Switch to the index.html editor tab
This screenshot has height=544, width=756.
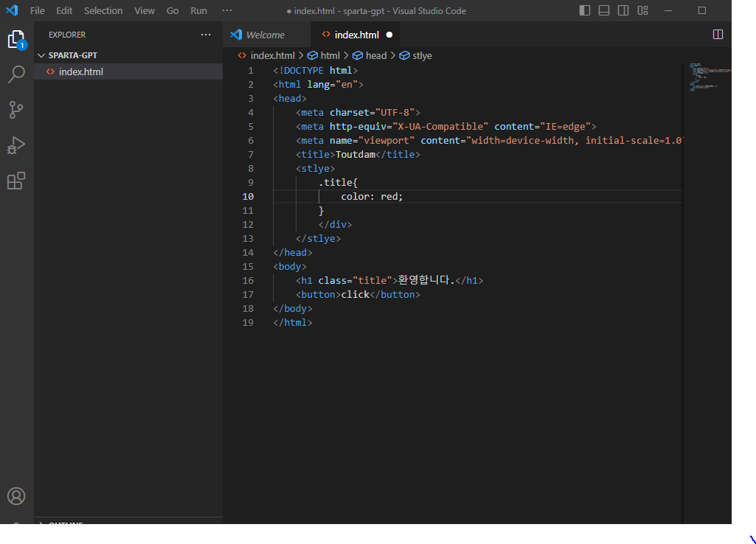tap(356, 35)
